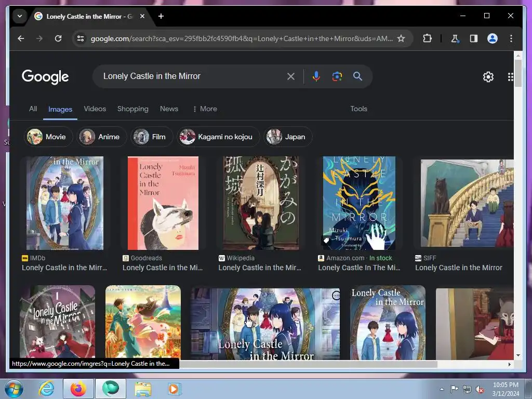Image resolution: width=532 pixels, height=399 pixels.
Task: Click the forward navigation arrow
Action: pos(39,38)
